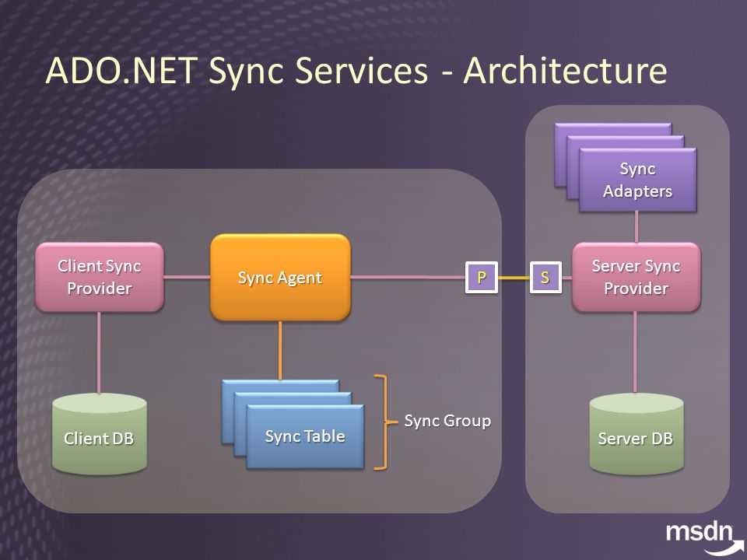This screenshot has height=560, width=747.
Task: Click the slide title ADO.NET Sync Services - Architecture
Action: pyautogui.click(x=356, y=71)
